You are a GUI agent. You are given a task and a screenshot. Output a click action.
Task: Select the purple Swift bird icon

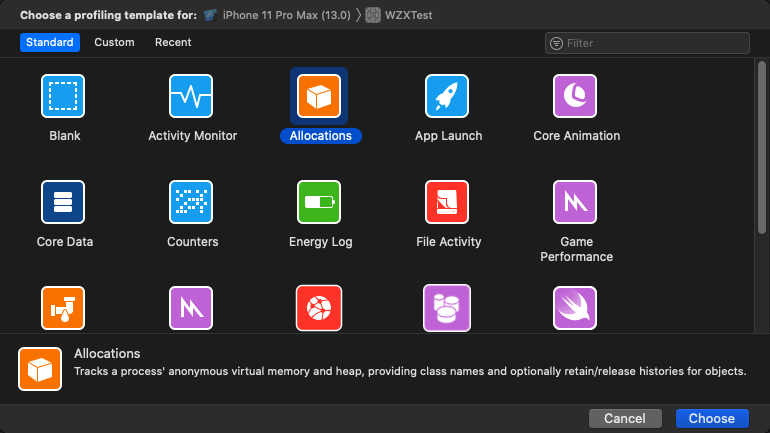coord(575,308)
